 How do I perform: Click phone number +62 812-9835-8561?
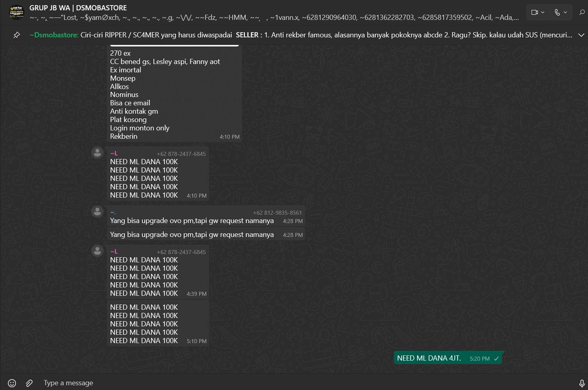coord(278,213)
